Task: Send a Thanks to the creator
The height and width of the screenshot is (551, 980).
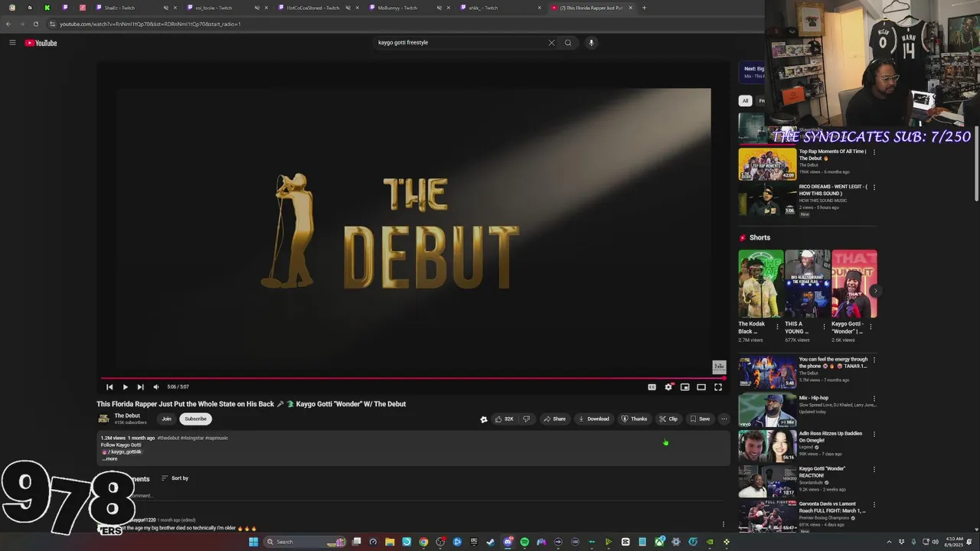Action: tap(635, 419)
